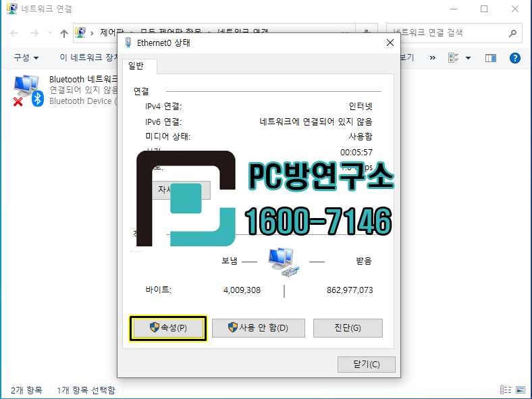Click the network icon in address bar
This screenshot has width=532, height=399.
click(80, 32)
